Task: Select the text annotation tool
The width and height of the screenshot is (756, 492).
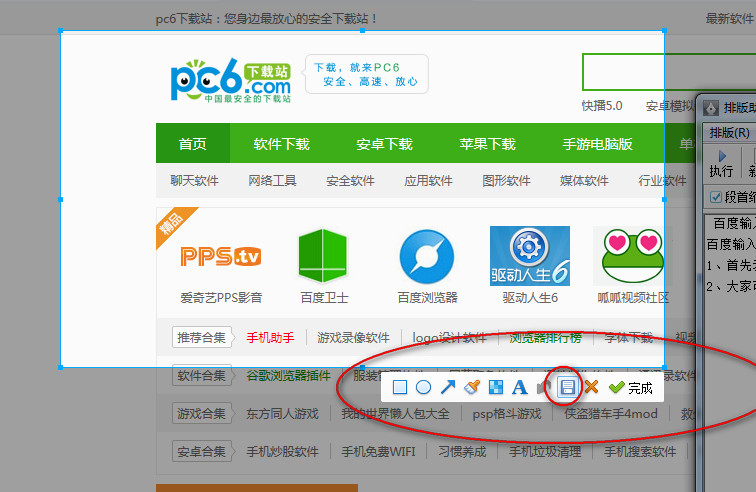Action: 519,387
